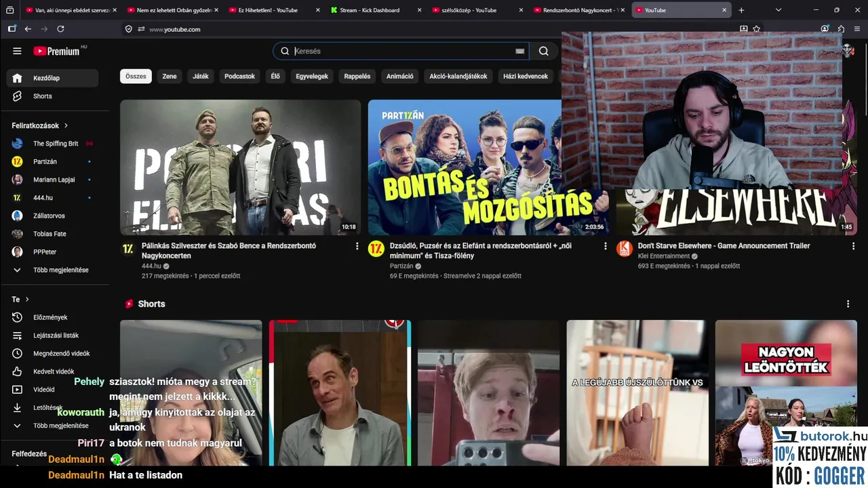The image size is (868, 488).
Task: Open Kedvelt videók liked videos
Action: click(52, 371)
